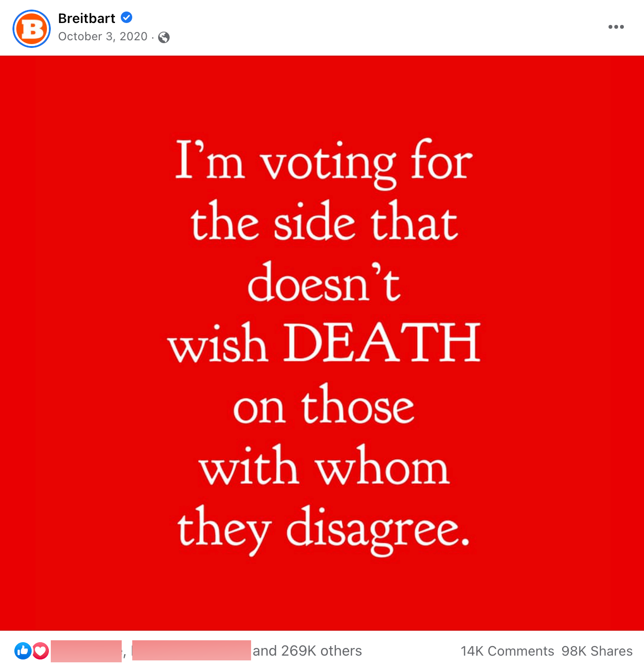This screenshot has height=670, width=644.
Task: Click the 'they disagree.' line in image
Action: [324, 529]
